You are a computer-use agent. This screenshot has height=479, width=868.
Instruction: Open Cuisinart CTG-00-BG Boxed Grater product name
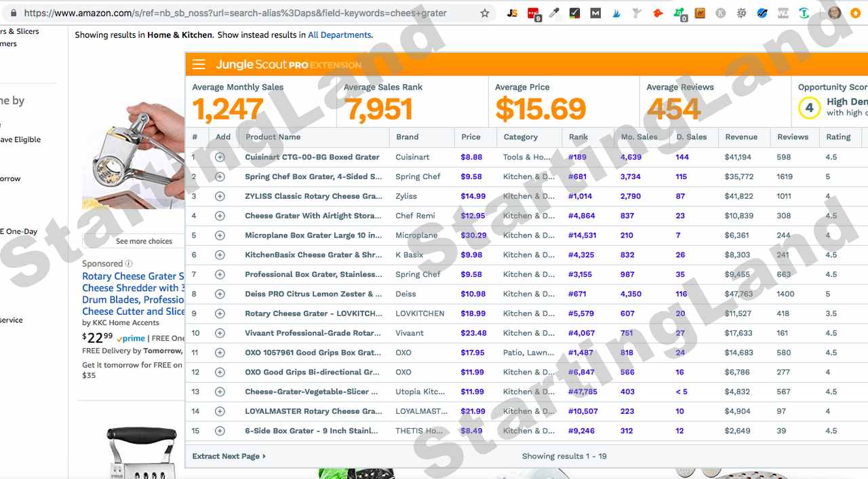(x=312, y=157)
